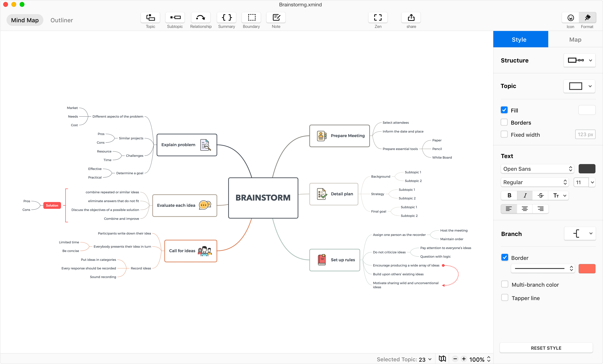Click the Bold text formatting button
Screen dimensions: 603x364
tap(510, 196)
